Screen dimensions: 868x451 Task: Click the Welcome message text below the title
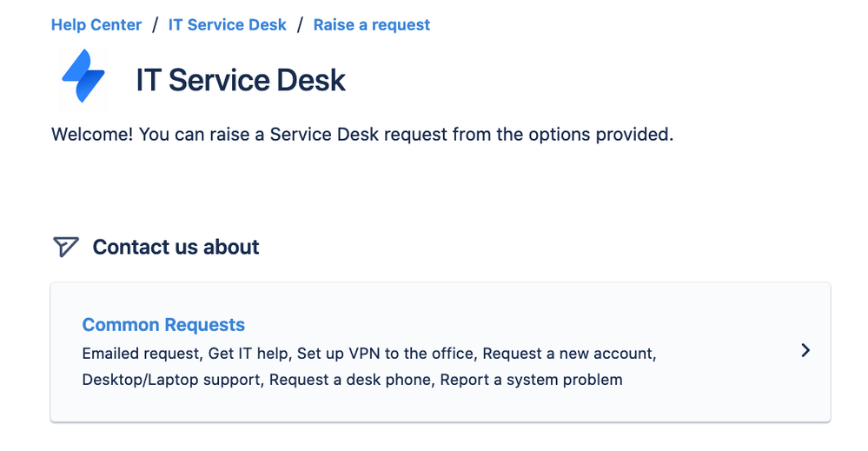(362, 135)
